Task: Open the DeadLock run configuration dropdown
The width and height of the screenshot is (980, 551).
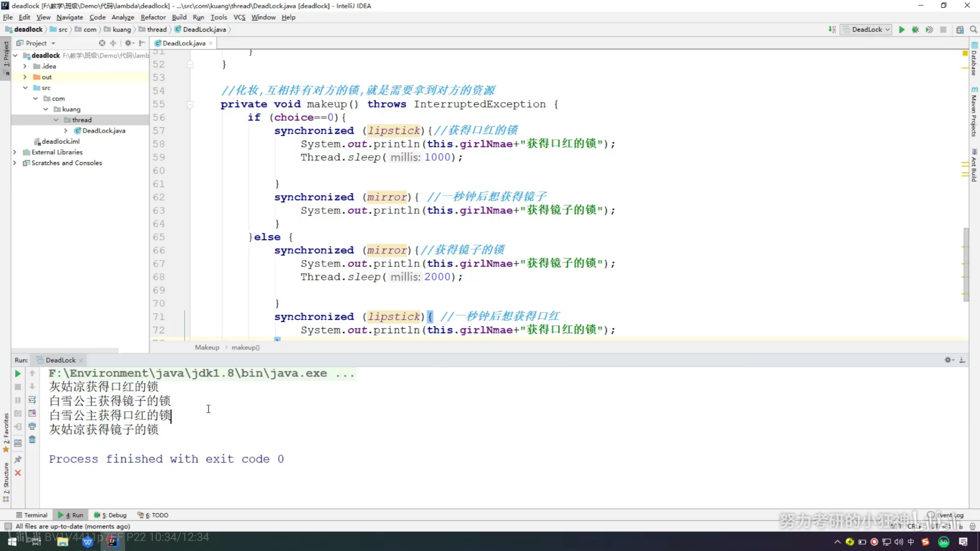Action: tap(867, 30)
